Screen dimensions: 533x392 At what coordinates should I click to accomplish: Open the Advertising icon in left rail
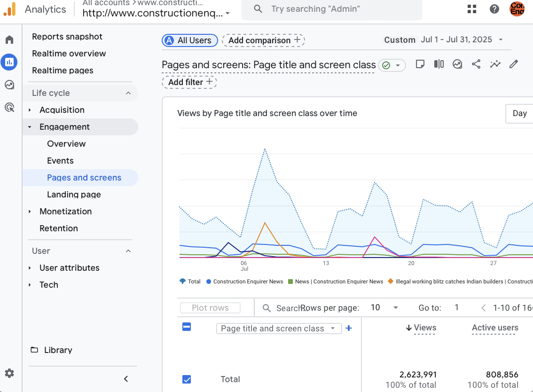tap(9, 108)
